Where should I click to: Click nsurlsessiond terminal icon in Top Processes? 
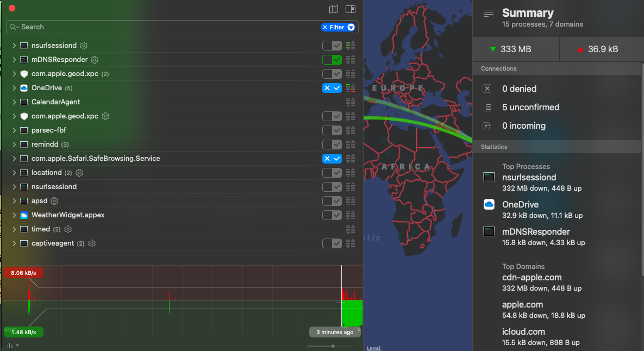489,177
